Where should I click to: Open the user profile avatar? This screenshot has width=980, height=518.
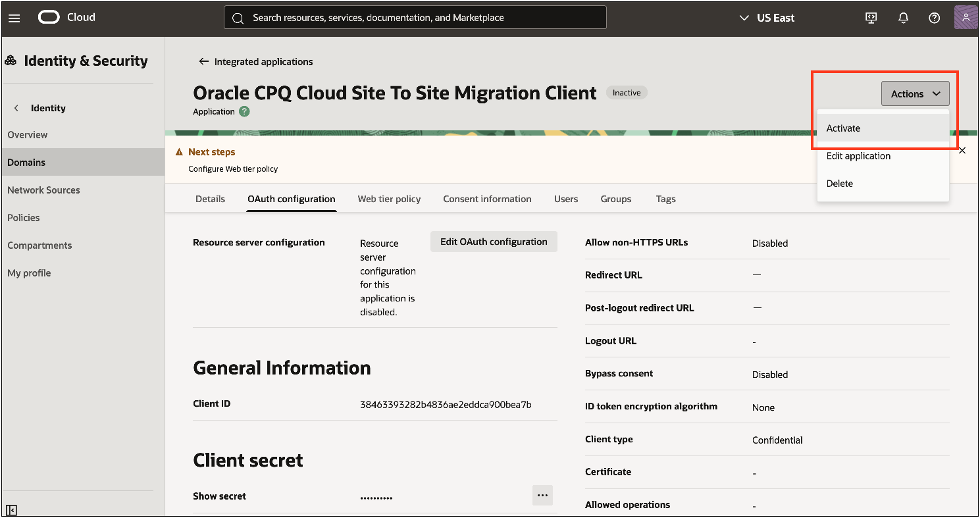pyautogui.click(x=966, y=18)
